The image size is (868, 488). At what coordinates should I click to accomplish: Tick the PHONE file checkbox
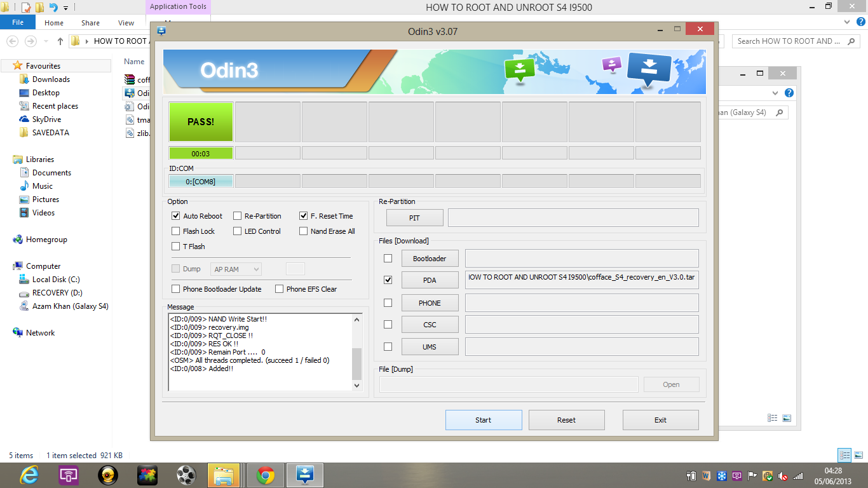click(388, 303)
